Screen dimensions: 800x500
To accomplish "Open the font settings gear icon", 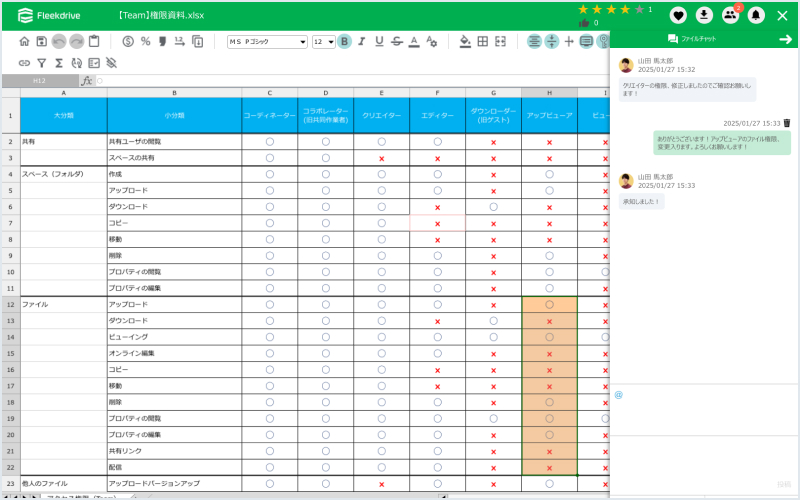I will click(432, 42).
